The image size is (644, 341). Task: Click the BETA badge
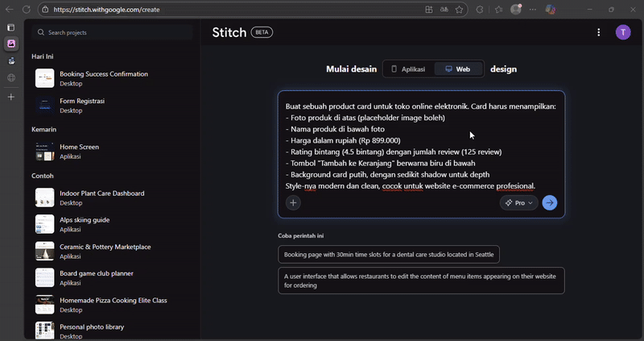click(262, 32)
